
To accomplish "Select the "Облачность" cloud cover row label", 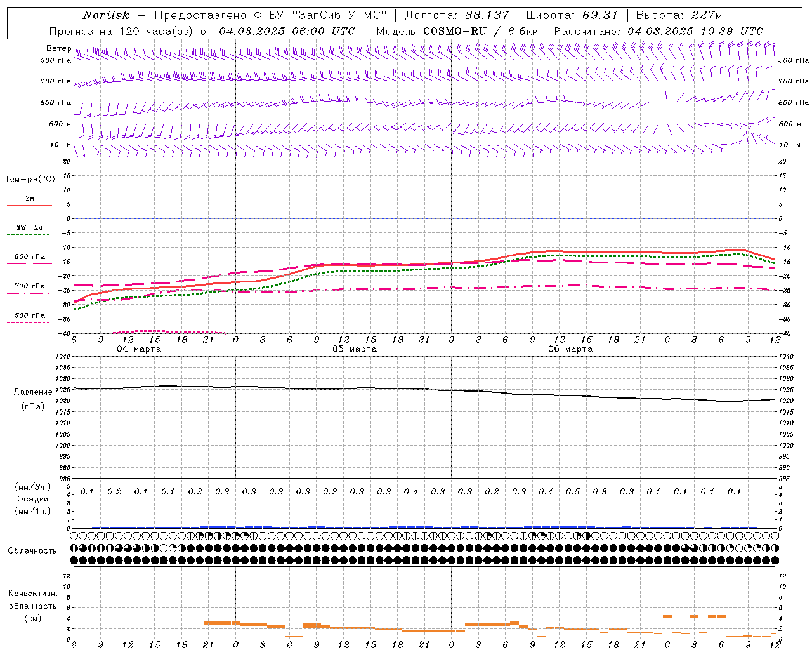I will click(x=32, y=551).
